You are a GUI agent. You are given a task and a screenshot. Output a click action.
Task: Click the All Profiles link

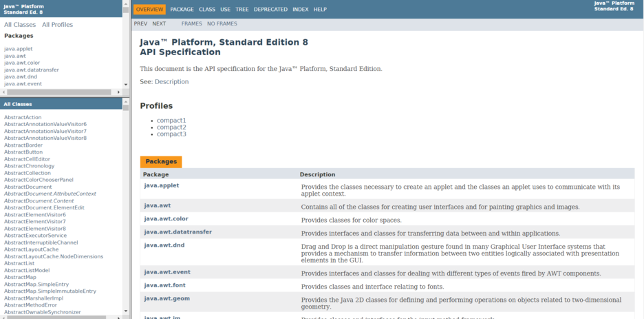pos(58,25)
